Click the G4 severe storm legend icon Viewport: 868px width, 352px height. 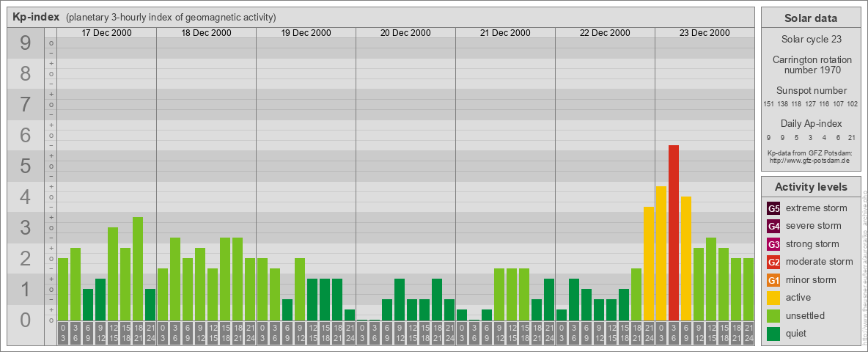coord(773,227)
